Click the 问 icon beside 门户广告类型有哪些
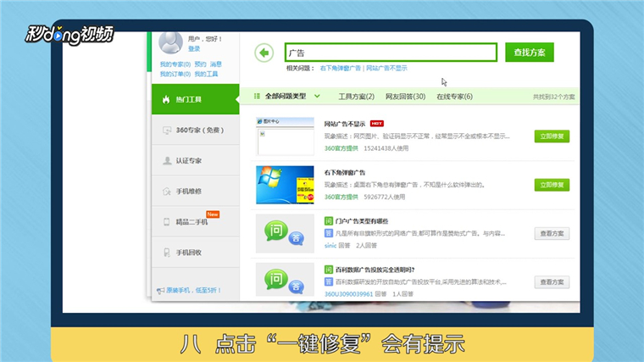 coord(328,221)
